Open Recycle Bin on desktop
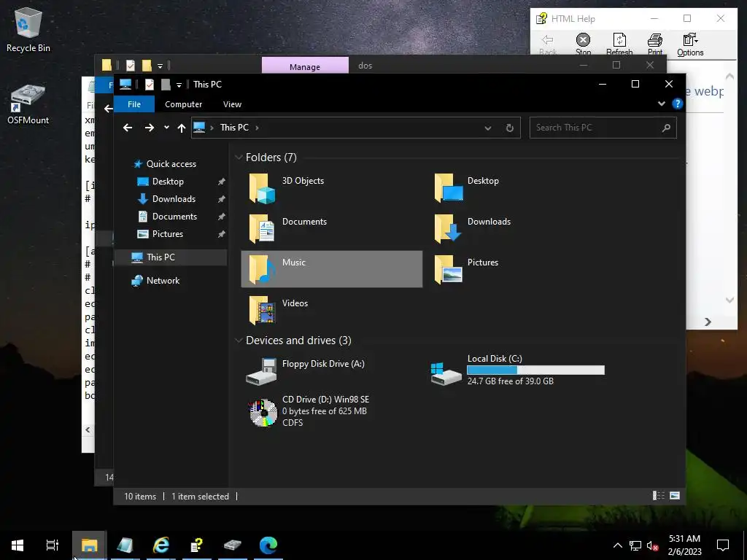 pos(28,29)
